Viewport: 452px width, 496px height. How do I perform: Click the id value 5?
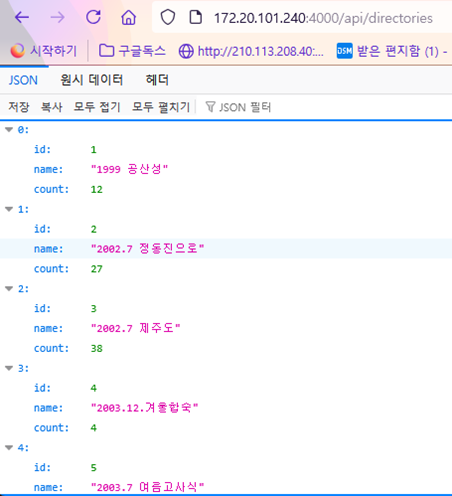pyautogui.click(x=94, y=468)
